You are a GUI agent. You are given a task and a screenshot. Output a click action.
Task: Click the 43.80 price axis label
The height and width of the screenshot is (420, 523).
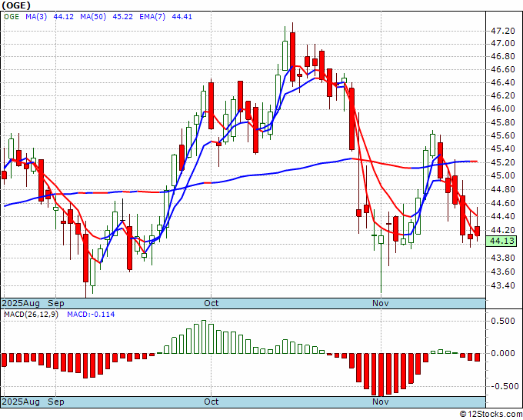click(503, 258)
